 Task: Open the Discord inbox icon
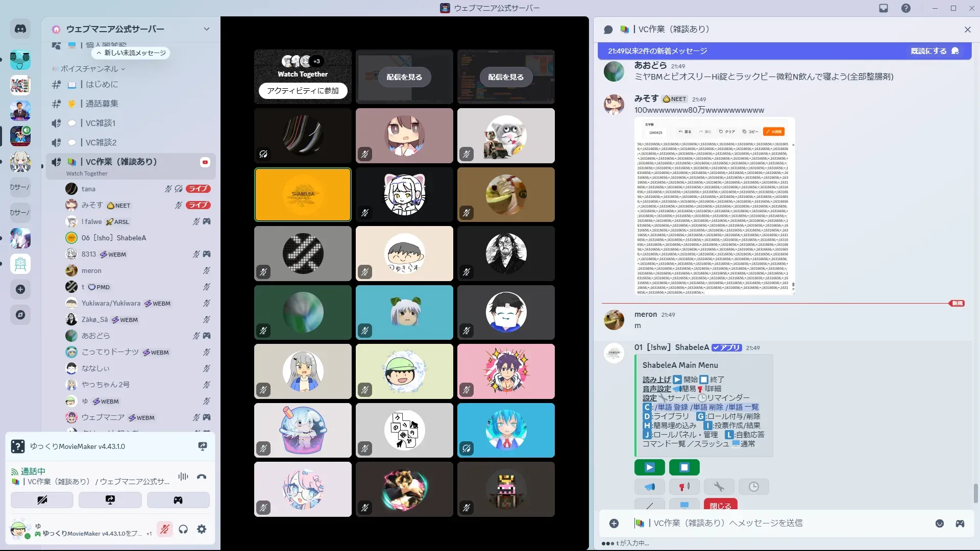tap(884, 8)
